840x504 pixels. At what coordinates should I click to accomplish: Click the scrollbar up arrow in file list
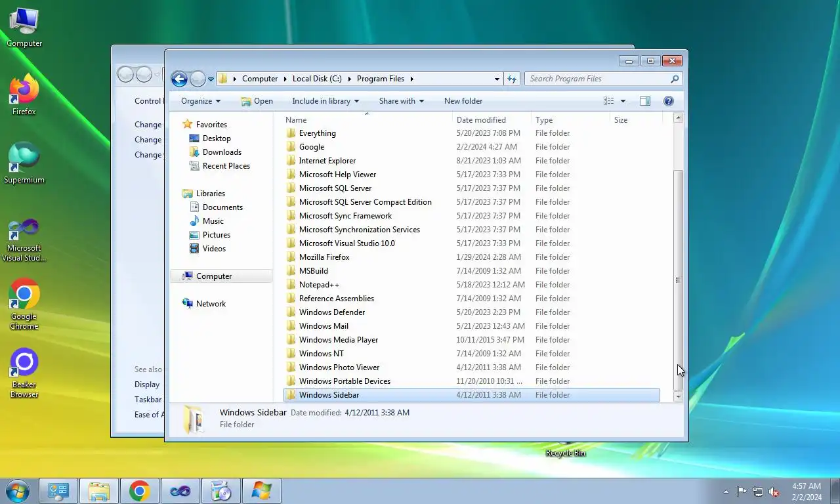click(679, 118)
